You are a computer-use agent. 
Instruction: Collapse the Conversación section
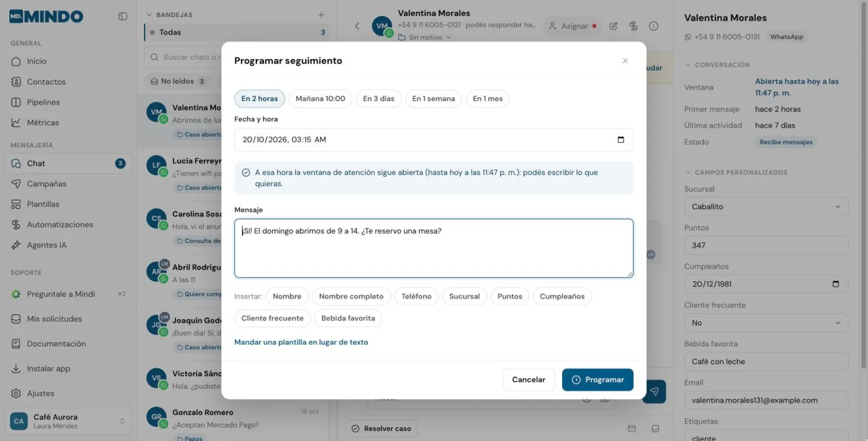688,65
